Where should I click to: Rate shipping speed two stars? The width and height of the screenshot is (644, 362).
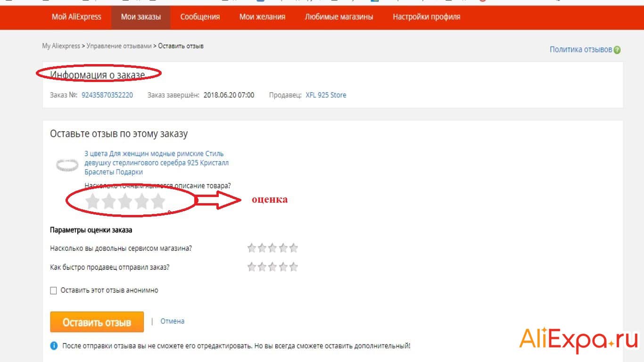(x=262, y=267)
